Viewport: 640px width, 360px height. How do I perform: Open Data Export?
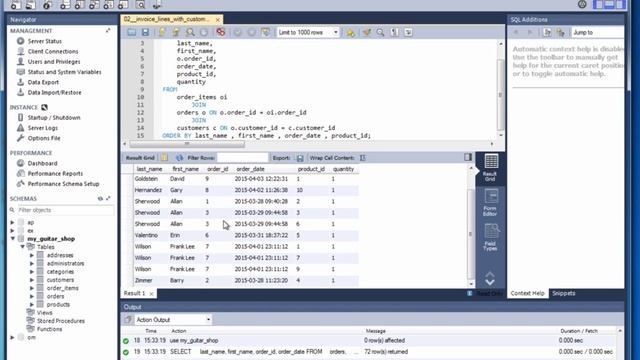click(x=43, y=82)
